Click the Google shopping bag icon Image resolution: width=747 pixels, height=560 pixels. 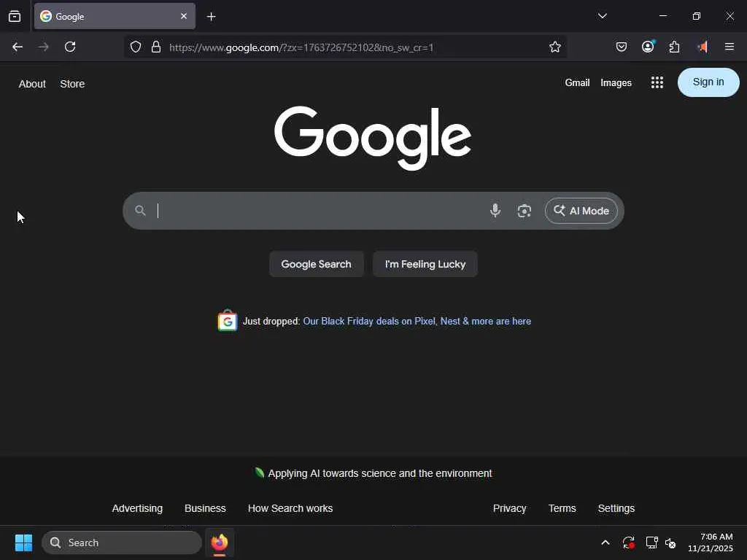(x=228, y=321)
